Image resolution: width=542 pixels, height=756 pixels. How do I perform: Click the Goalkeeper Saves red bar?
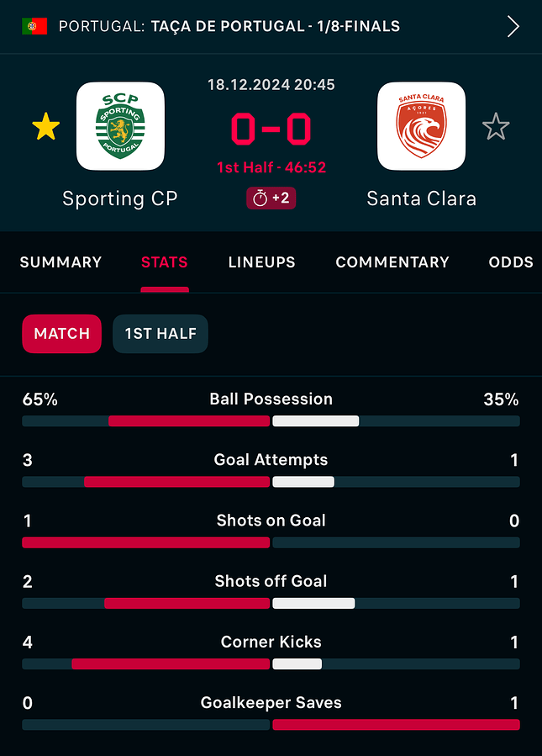396,725
